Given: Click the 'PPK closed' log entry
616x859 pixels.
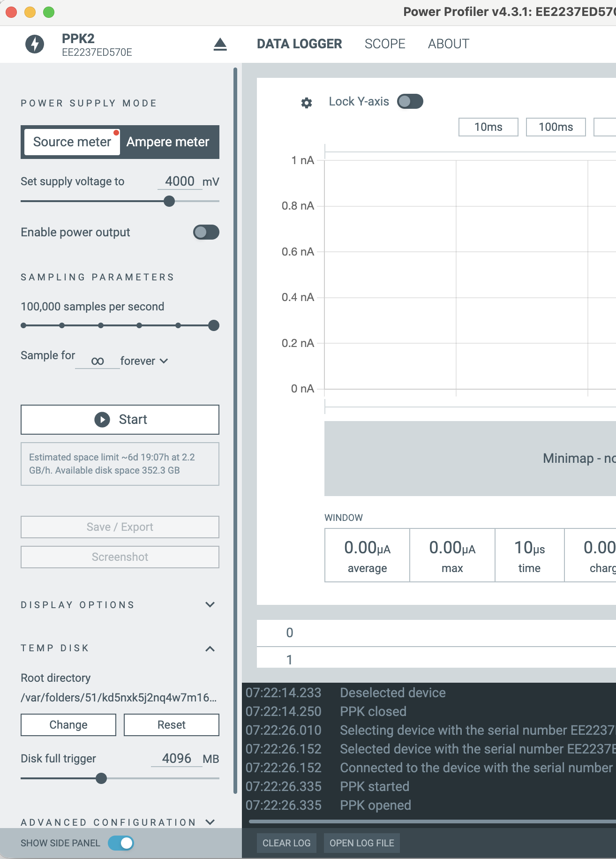Looking at the screenshot, I should [x=373, y=711].
